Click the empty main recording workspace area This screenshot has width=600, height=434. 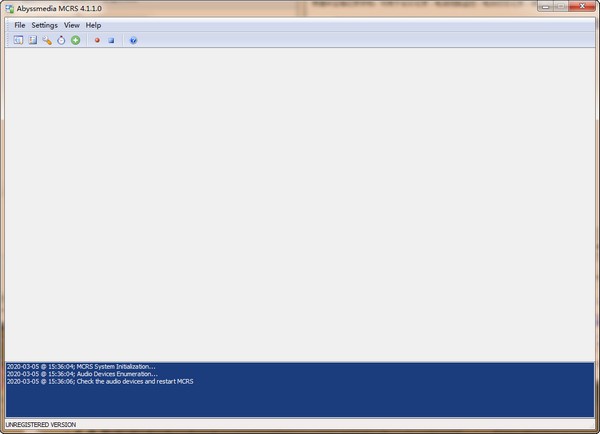click(300, 200)
